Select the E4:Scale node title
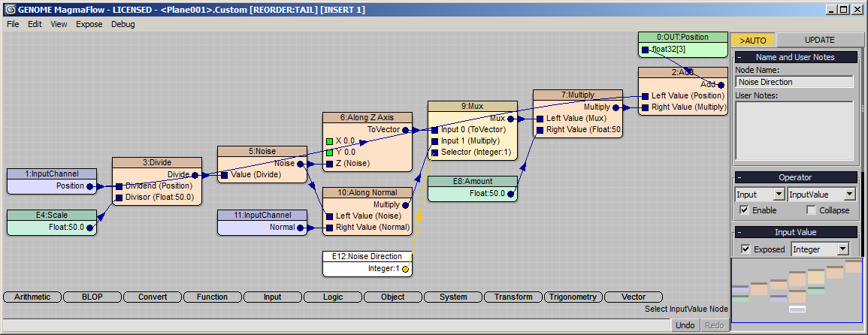This screenshot has width=868, height=335. pos(52,215)
